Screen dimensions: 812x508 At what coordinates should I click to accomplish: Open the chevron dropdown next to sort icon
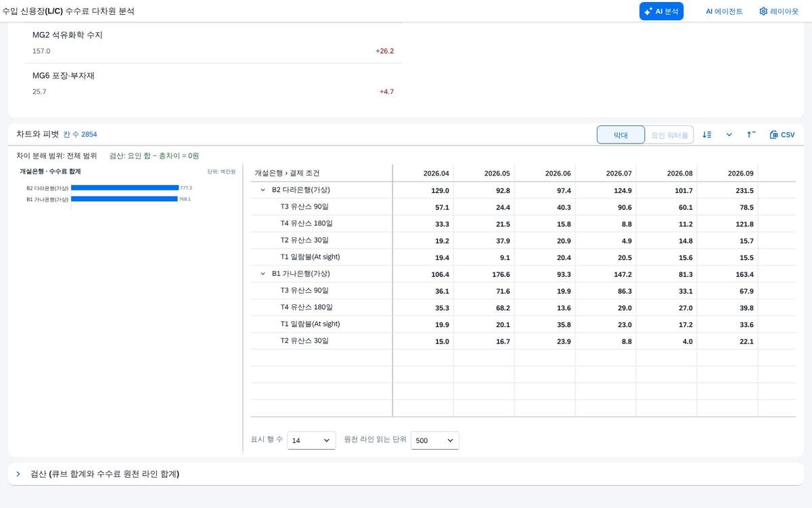point(729,135)
